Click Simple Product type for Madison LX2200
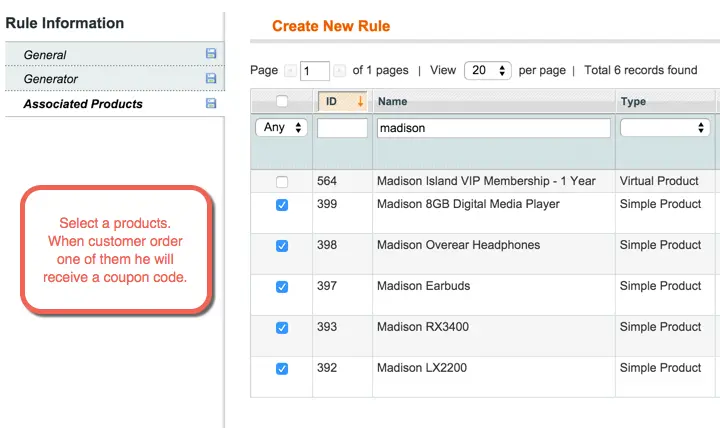 [660, 367]
